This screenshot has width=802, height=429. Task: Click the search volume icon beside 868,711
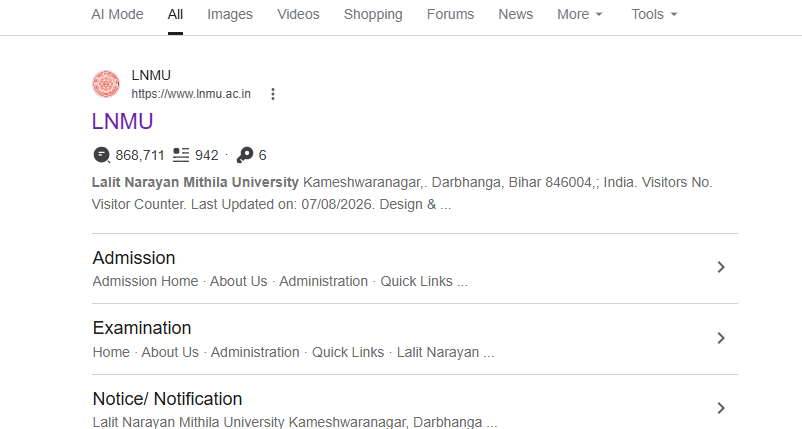tap(101, 155)
